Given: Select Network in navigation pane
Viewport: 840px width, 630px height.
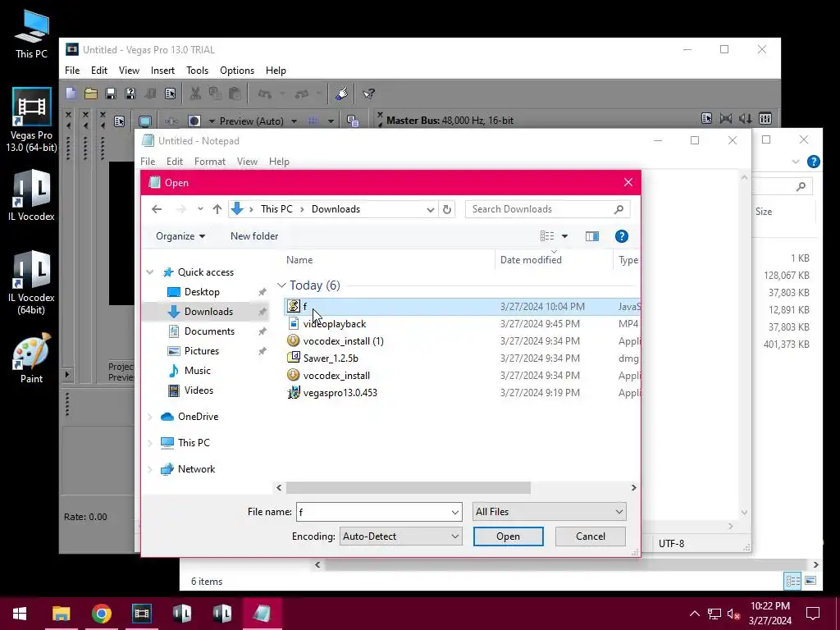Looking at the screenshot, I should coord(197,469).
